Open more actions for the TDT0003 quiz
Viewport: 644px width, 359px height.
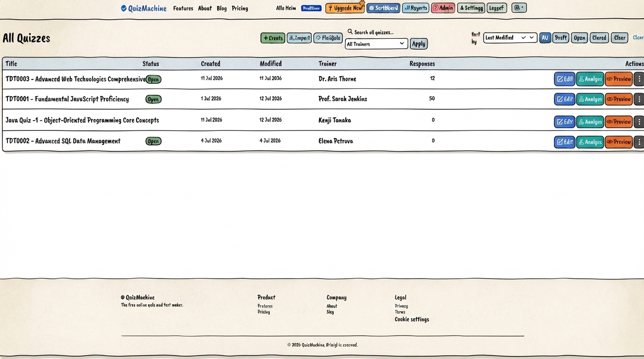click(639, 79)
